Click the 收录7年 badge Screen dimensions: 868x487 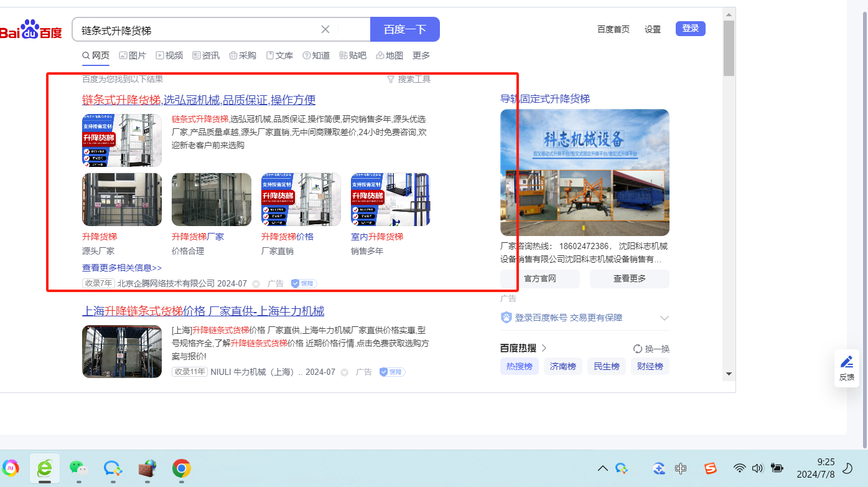pos(98,283)
